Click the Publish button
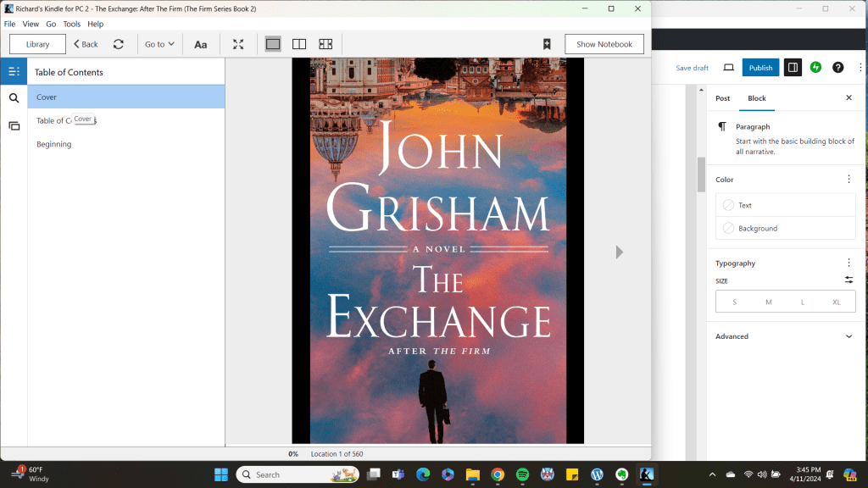 (760, 68)
